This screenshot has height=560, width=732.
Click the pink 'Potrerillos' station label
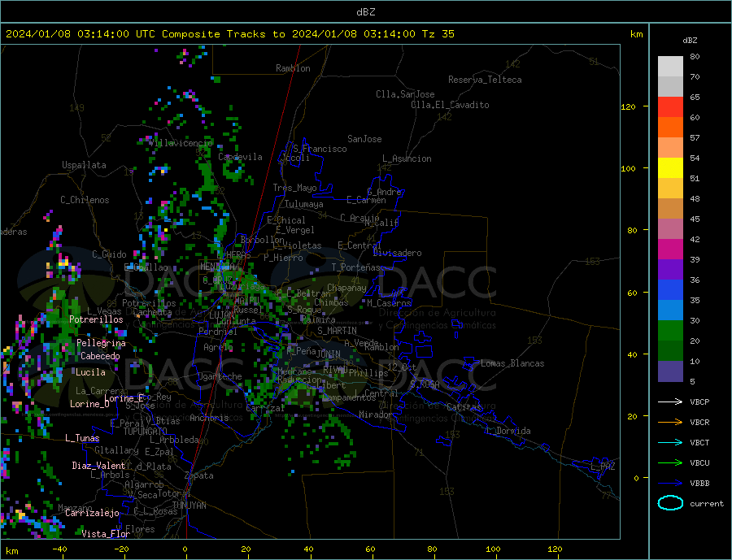pos(96,319)
